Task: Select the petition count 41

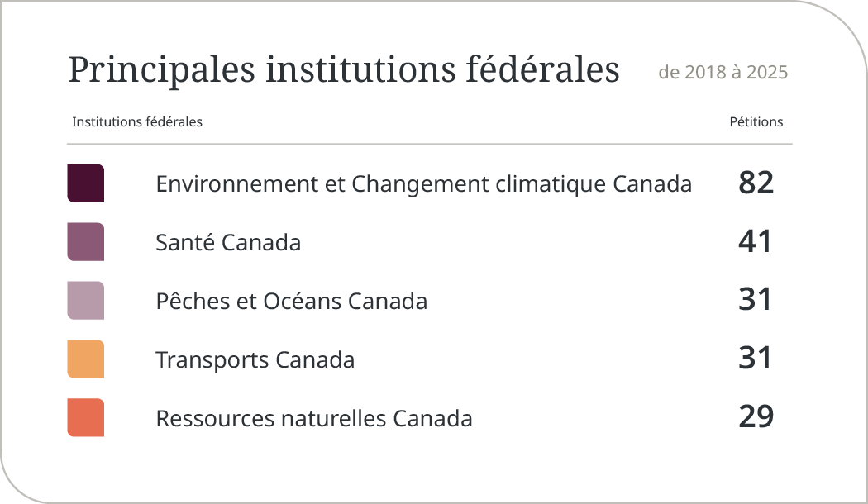Action: [x=755, y=241]
